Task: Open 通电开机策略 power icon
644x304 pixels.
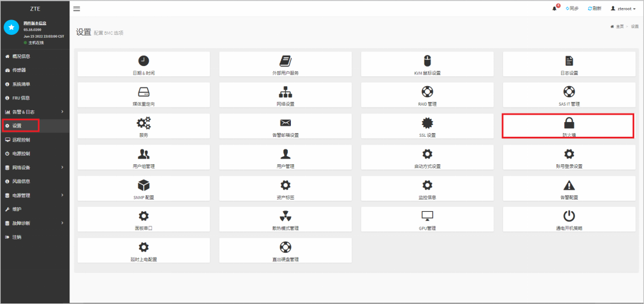Action: 568,216
